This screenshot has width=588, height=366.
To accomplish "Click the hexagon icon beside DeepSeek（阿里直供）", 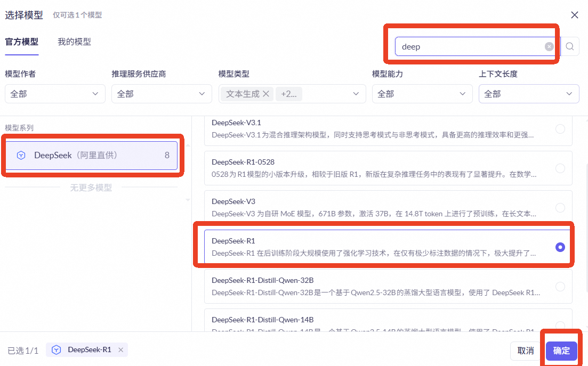I will point(21,155).
